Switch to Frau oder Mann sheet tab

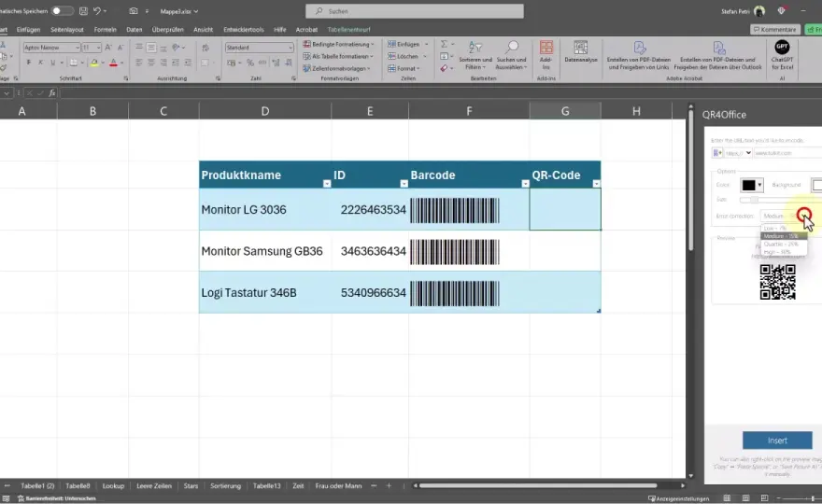[x=338, y=486]
